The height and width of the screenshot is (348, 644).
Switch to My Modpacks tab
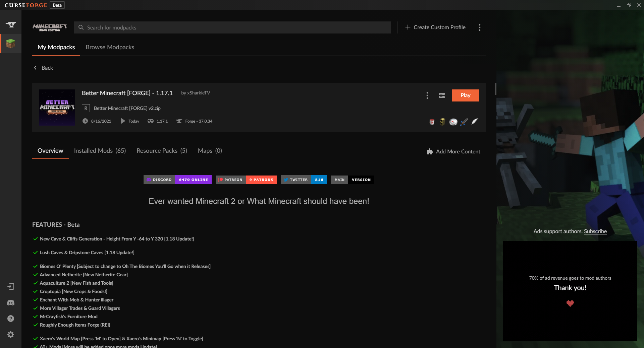[x=56, y=47]
